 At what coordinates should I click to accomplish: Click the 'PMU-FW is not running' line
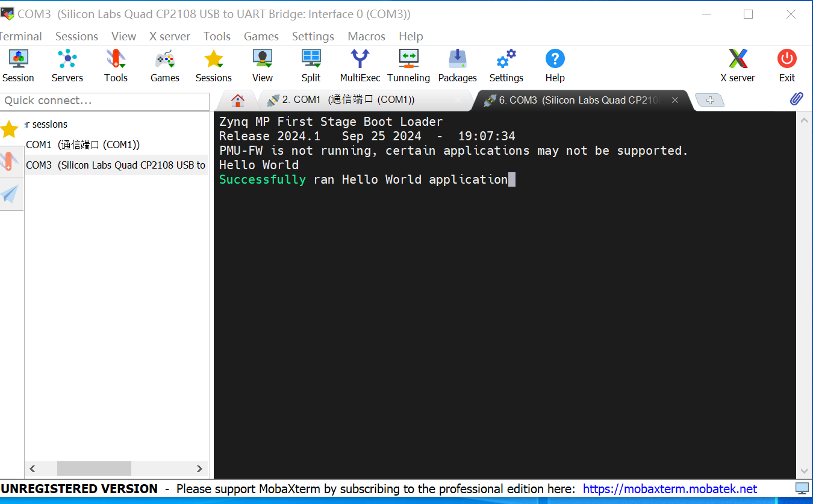[453, 151]
